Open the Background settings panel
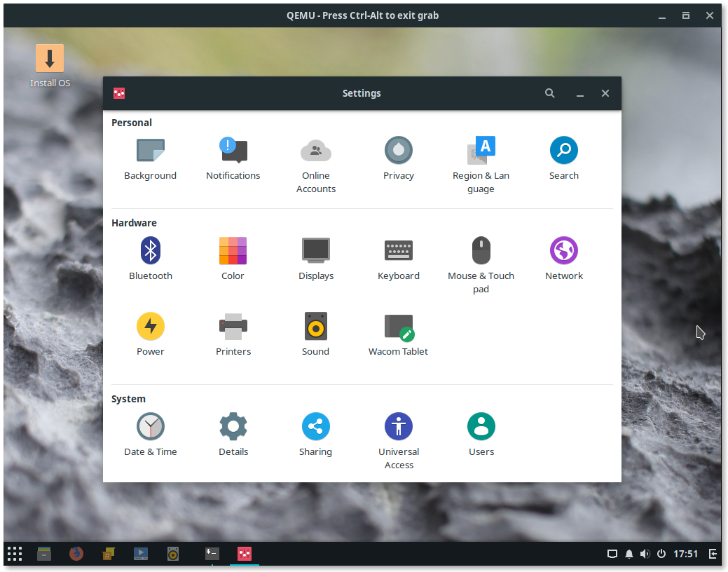The height and width of the screenshot is (572, 728). tap(150, 159)
